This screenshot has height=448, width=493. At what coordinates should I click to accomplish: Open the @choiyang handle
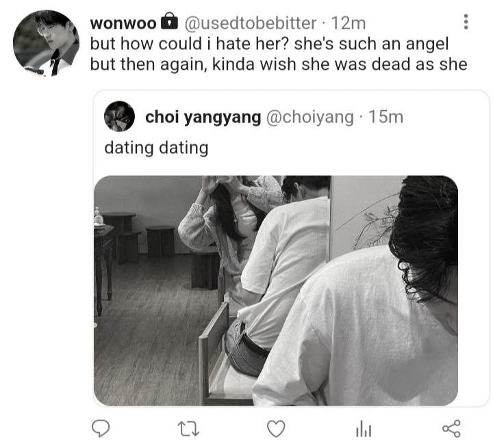[x=310, y=117]
